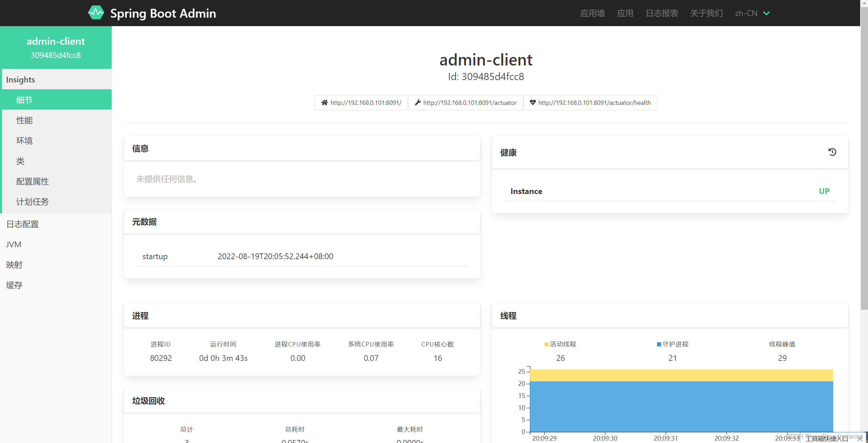Click the language dropdown chevron arrow
The image size is (868, 443).
click(766, 13)
